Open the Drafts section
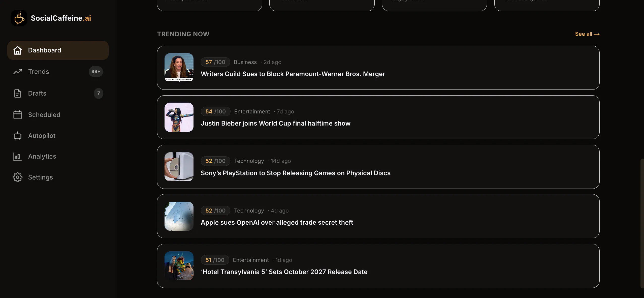This screenshot has height=298, width=644. (x=58, y=93)
